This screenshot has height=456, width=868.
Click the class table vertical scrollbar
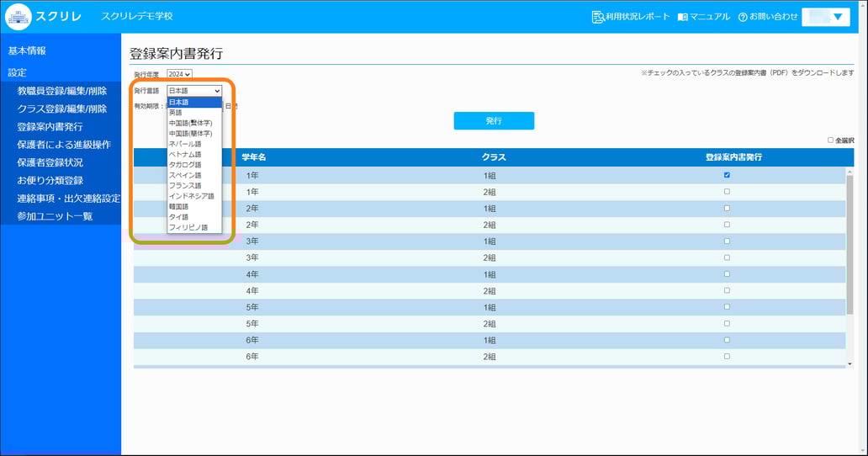pos(849,252)
